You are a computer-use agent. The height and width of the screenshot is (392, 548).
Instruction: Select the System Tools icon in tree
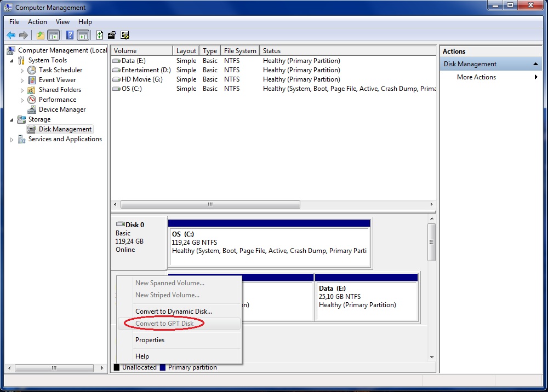click(21, 60)
